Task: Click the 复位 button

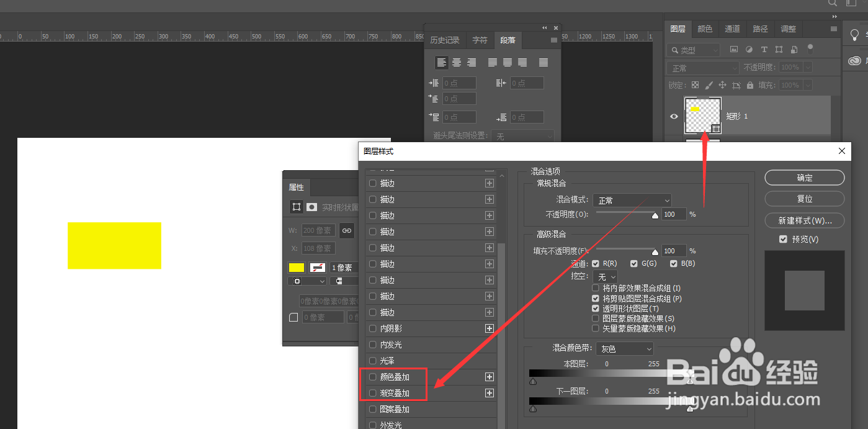Action: tap(805, 199)
